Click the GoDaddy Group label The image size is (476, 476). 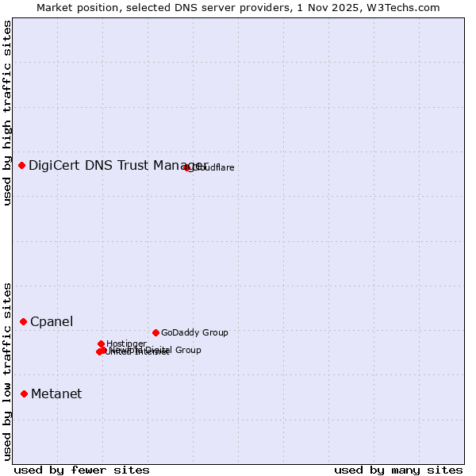pos(194,332)
